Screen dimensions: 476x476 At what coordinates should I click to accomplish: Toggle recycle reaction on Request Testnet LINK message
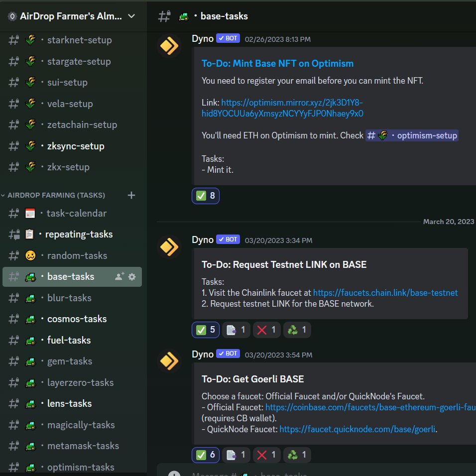coord(297,330)
